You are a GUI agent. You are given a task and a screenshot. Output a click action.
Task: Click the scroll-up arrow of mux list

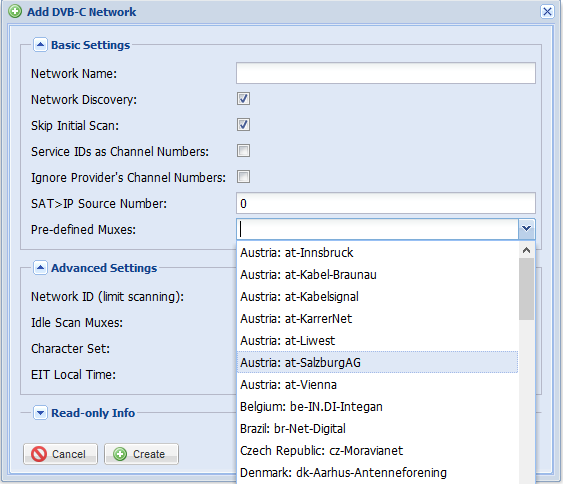click(526, 250)
